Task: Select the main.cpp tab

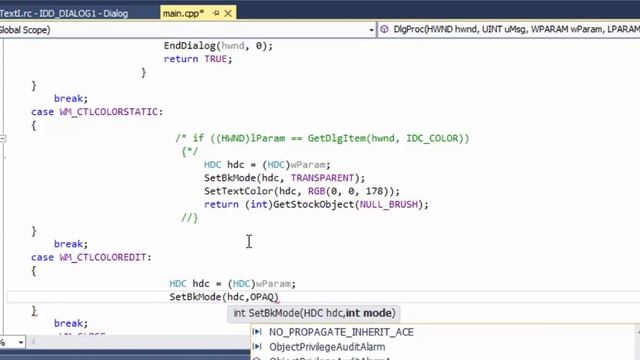Action: 183,13
